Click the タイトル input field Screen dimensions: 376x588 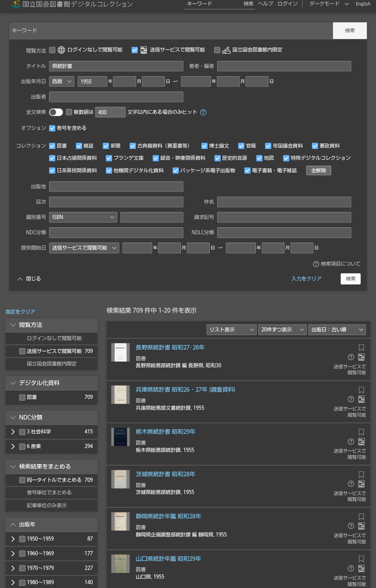116,66
